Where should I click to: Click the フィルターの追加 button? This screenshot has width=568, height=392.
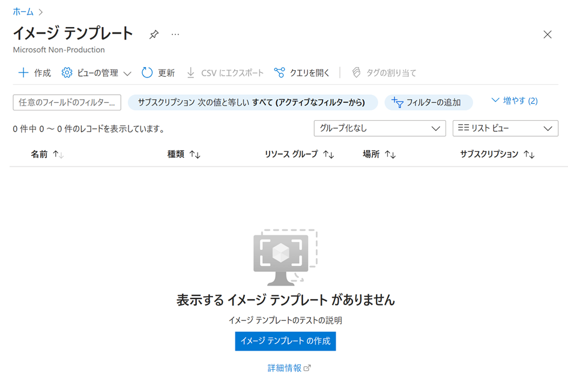pyautogui.click(x=428, y=103)
